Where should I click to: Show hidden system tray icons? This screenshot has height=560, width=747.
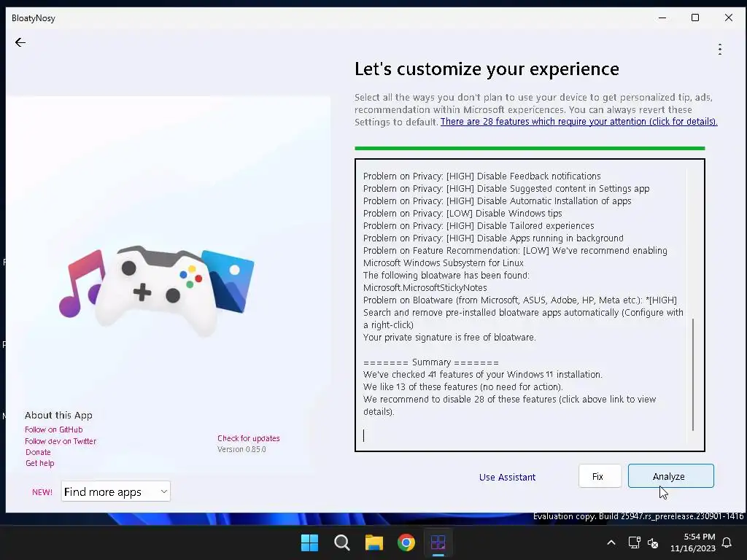pyautogui.click(x=611, y=542)
